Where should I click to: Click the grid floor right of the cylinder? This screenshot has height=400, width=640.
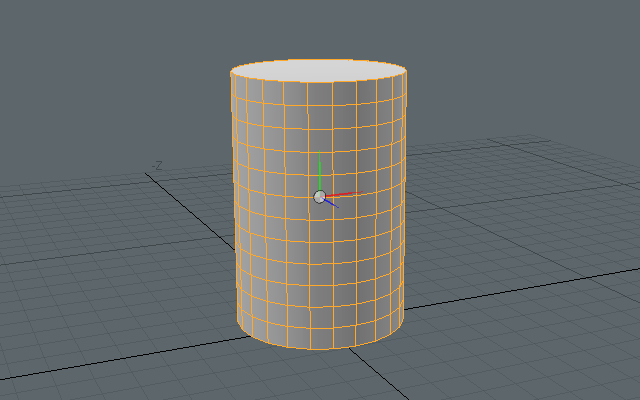pos(520,220)
